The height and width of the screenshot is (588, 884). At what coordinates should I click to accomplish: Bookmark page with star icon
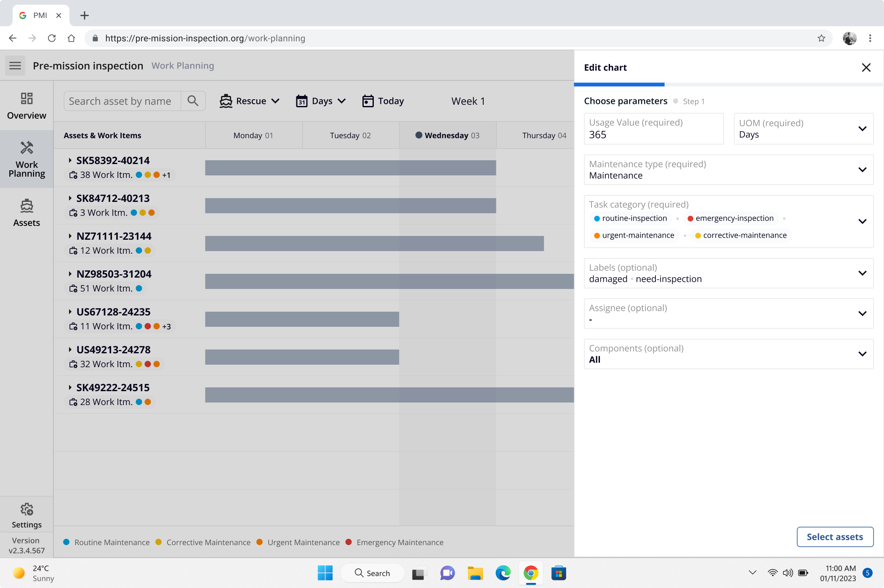coord(821,38)
